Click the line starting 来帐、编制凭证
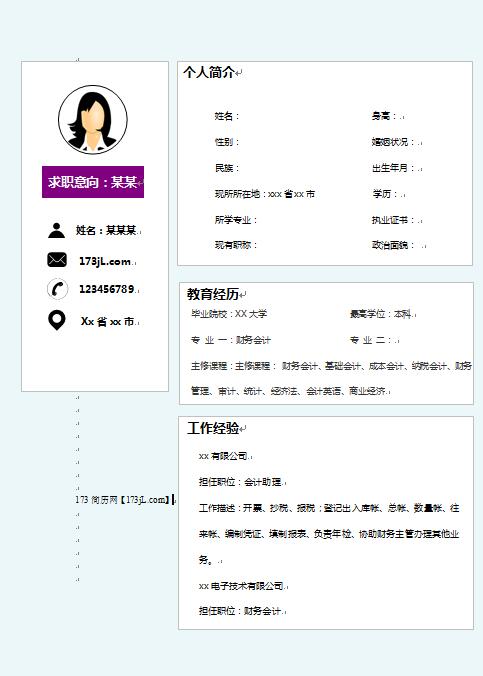This screenshot has width=483, height=676. [x=329, y=534]
